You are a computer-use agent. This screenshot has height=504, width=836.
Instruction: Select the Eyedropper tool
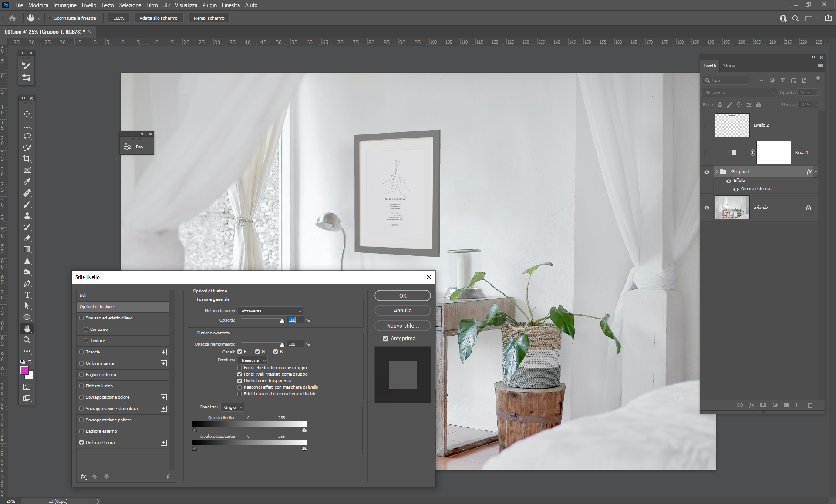pos(27,181)
